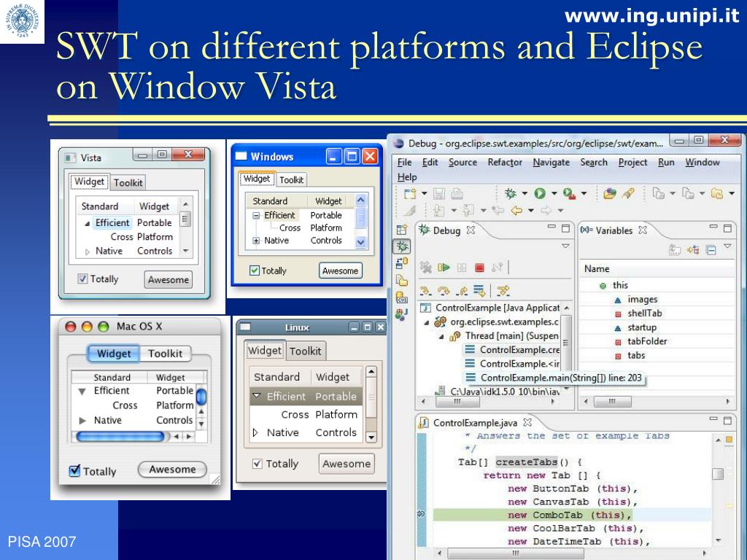747x560 pixels.
Task: Click the Step Into icon in Debug view
Action: (x=425, y=290)
